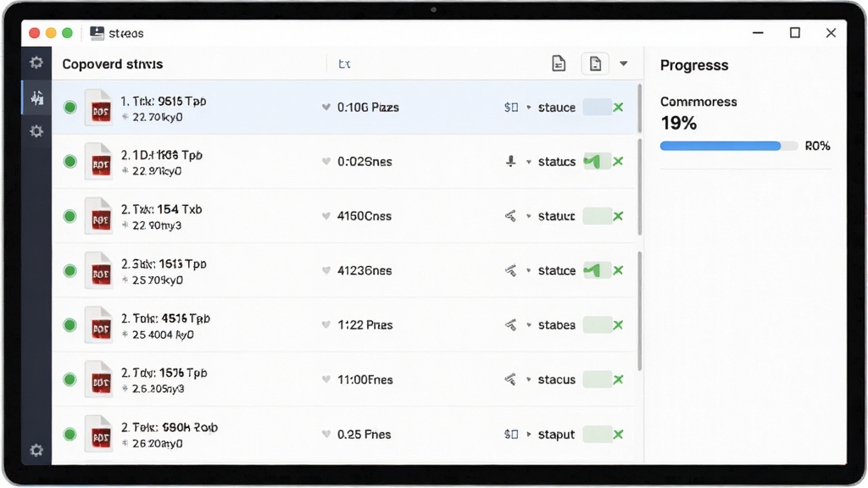Click heart icon next to 4160Cnss
This screenshot has height=488, width=868.
(x=326, y=216)
